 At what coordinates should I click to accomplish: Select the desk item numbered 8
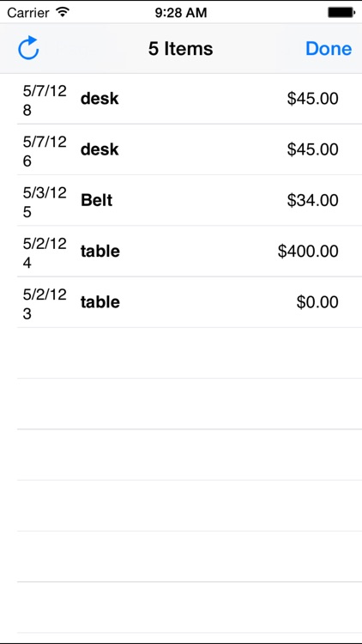(x=181, y=99)
